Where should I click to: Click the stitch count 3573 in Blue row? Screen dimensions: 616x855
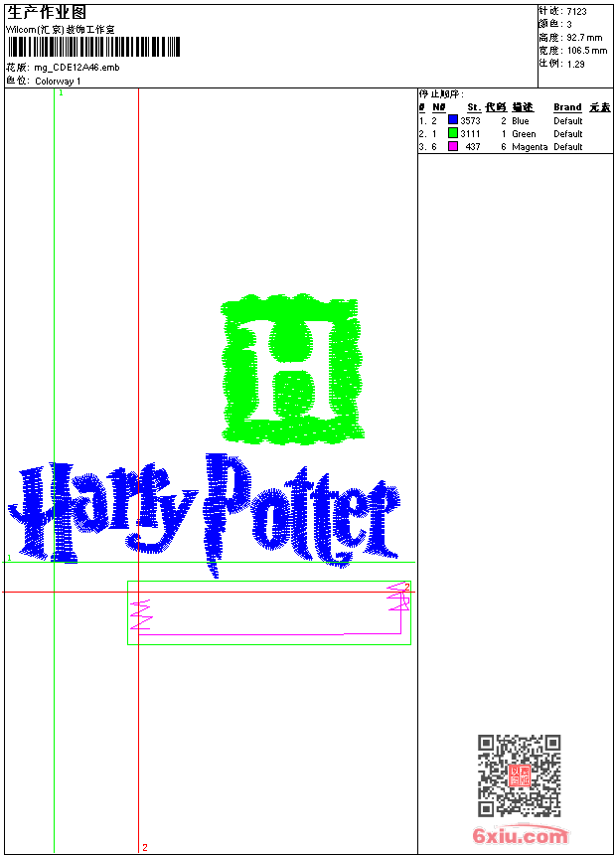tap(470, 120)
